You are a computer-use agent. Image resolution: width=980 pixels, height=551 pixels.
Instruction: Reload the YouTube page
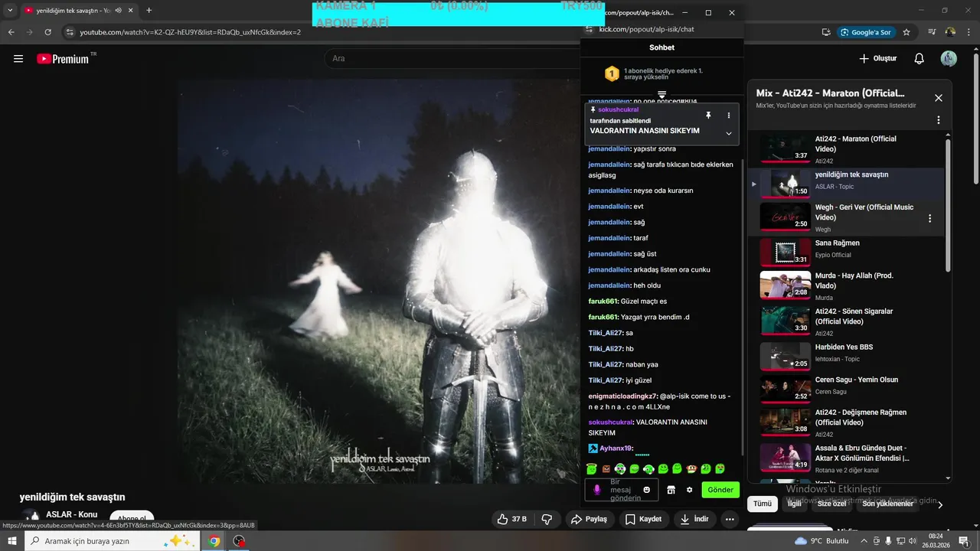click(x=47, y=32)
